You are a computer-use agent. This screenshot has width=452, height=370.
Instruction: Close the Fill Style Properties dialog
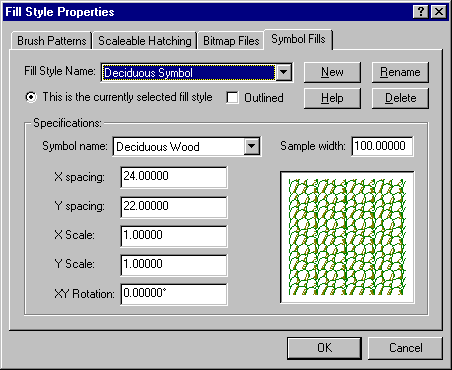coord(439,12)
